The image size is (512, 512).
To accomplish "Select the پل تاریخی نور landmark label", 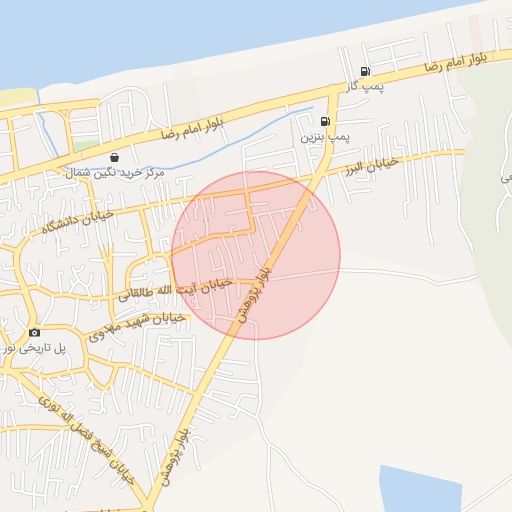I will 34,349.
